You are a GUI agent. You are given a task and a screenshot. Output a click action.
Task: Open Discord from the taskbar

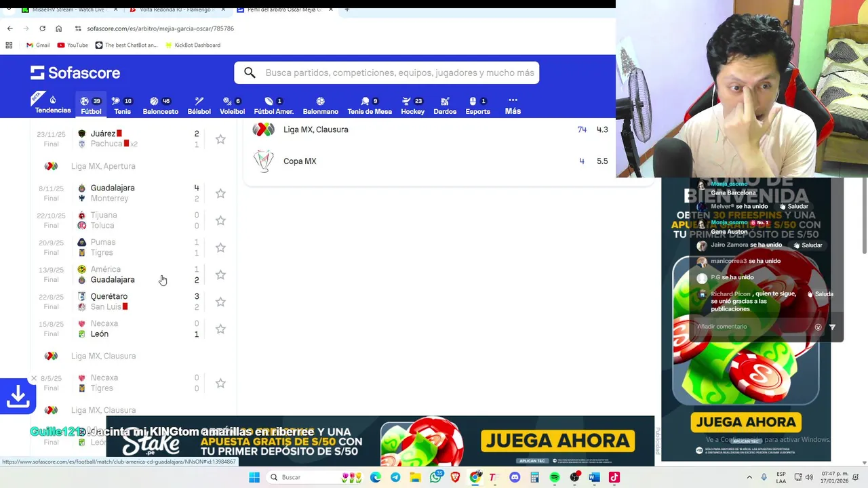[515, 477]
